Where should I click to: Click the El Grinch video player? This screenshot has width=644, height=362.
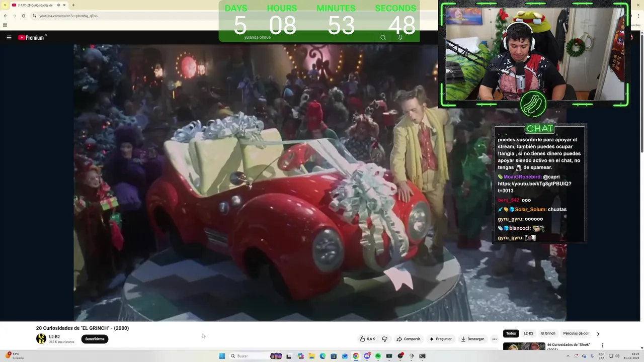pyautogui.click(x=320, y=183)
